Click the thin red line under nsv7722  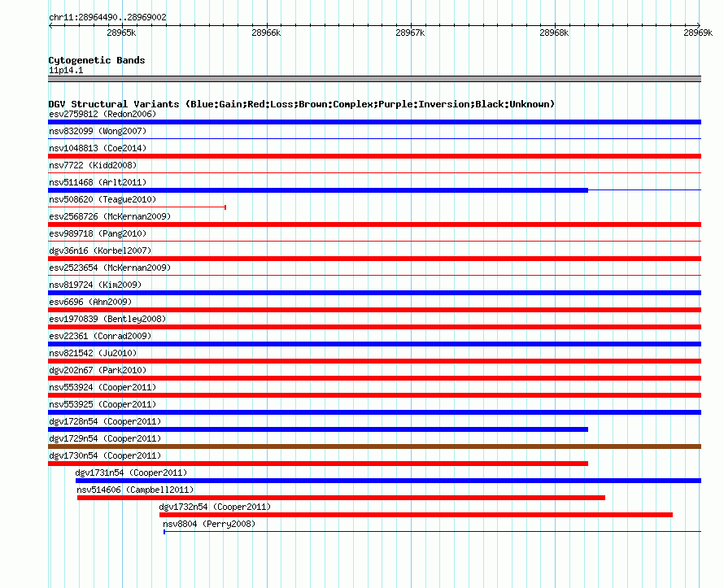click(x=374, y=172)
